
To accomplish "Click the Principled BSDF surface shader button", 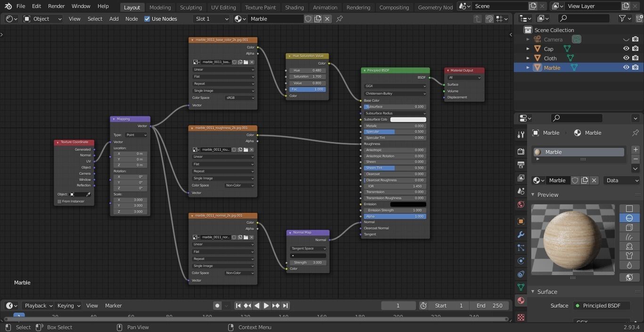I will pyautogui.click(x=602, y=306).
